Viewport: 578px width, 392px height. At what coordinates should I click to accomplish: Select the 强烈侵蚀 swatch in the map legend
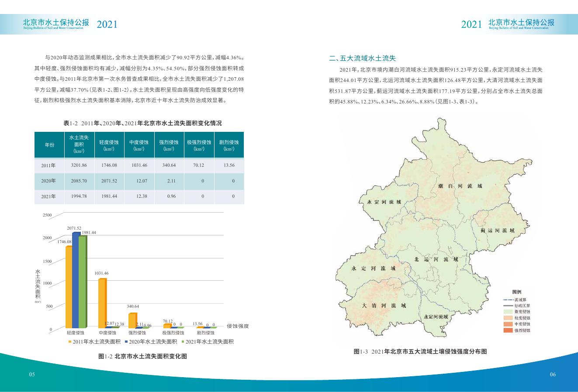pyautogui.click(x=508, y=330)
